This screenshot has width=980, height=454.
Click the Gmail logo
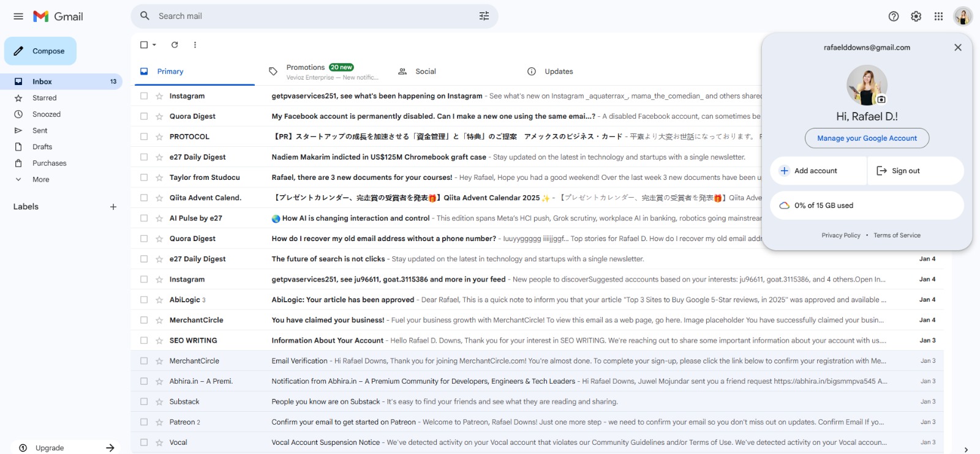tap(58, 17)
